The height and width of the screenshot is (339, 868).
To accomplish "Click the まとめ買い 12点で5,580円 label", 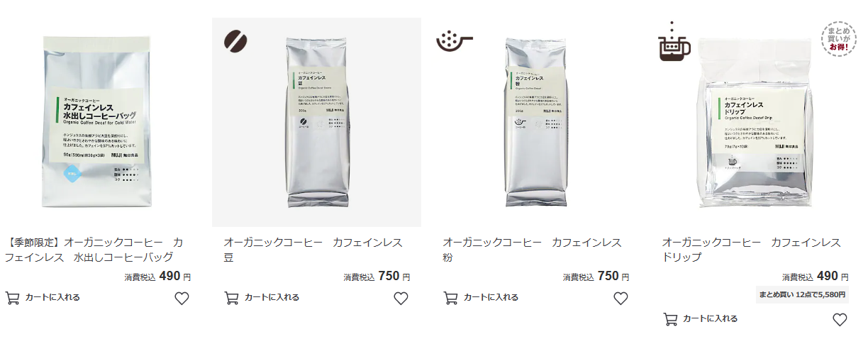I will coord(802,294).
